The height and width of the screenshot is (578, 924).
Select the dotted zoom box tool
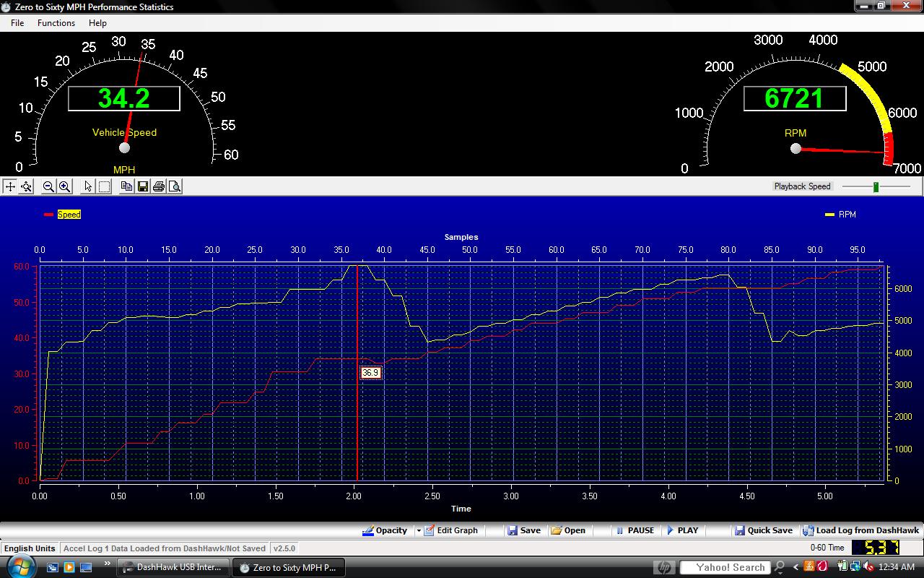coord(104,186)
